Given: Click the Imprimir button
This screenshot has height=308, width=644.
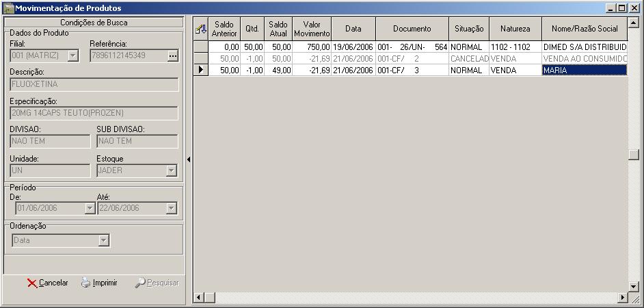Looking at the screenshot, I should point(99,283).
